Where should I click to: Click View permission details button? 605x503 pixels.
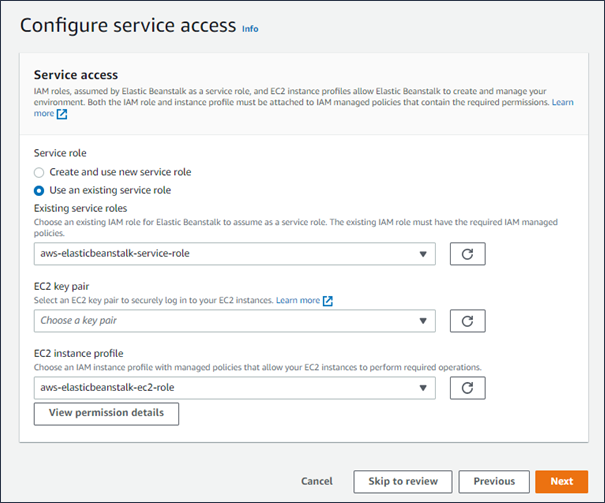point(106,413)
